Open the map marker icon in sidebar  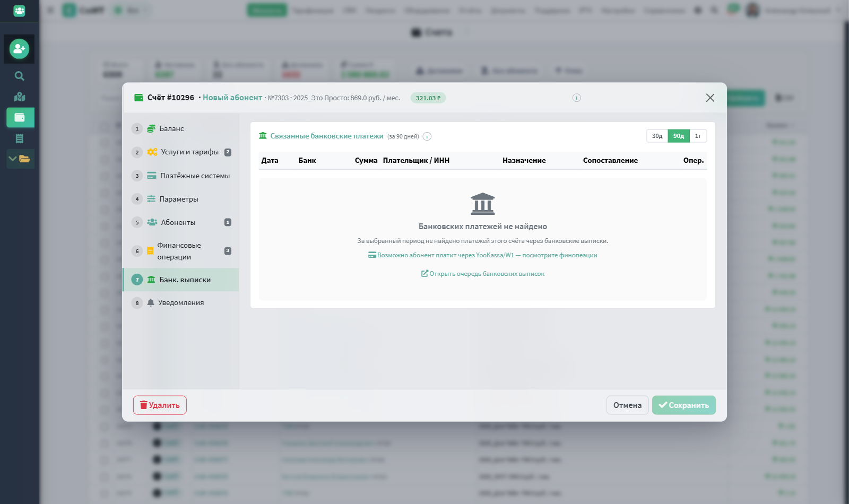[19, 97]
